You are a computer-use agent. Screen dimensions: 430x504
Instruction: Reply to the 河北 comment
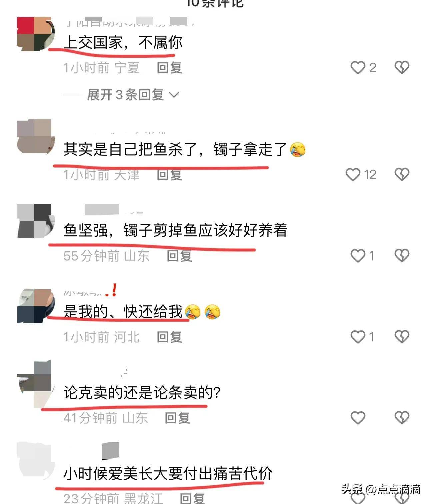coord(169,337)
